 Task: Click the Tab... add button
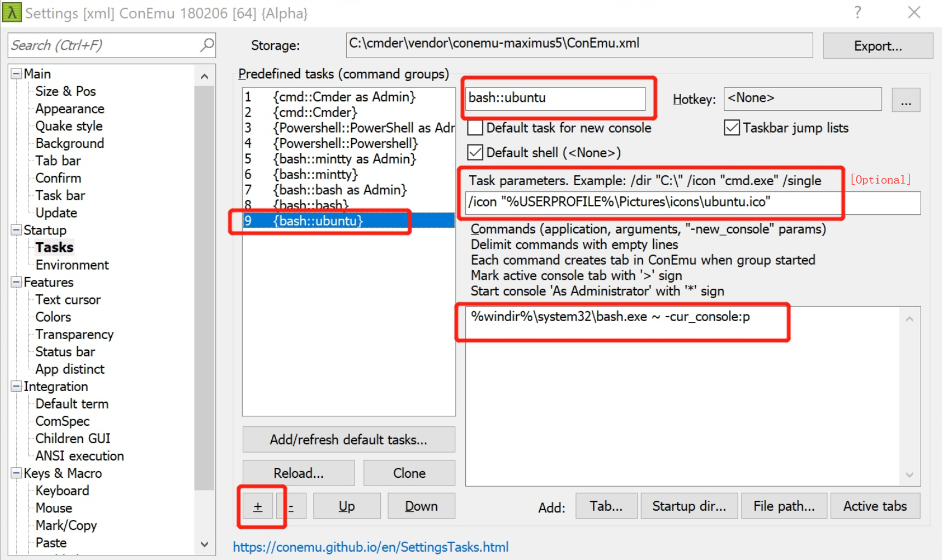tap(606, 506)
